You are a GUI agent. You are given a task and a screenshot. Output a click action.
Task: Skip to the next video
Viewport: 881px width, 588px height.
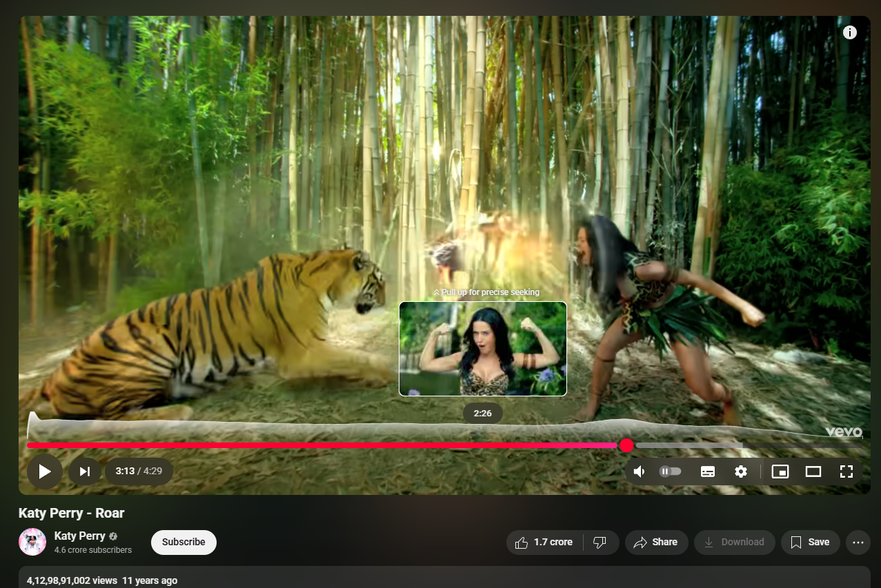(x=85, y=472)
